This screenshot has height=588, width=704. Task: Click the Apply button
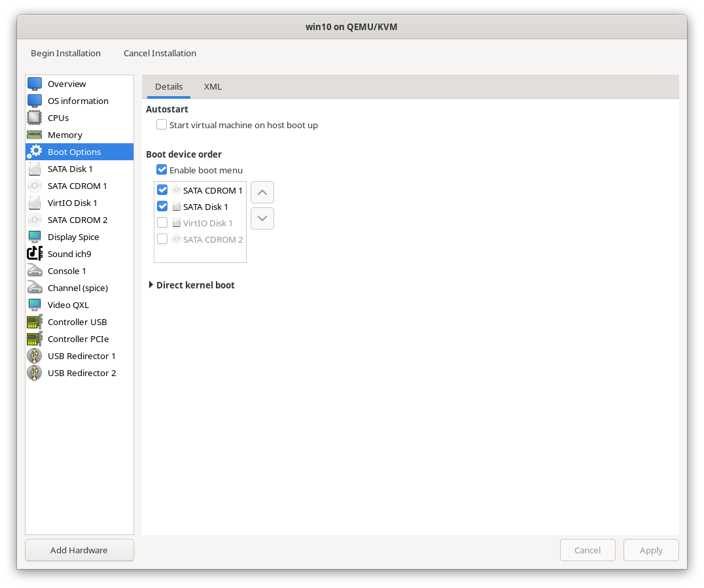[x=651, y=550]
